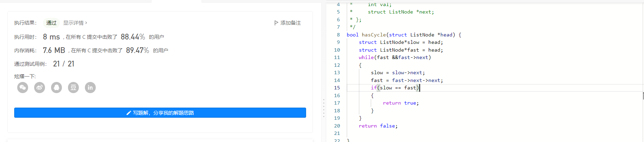
Task: Share result via the LinkedIn icon
Action: click(x=90, y=88)
